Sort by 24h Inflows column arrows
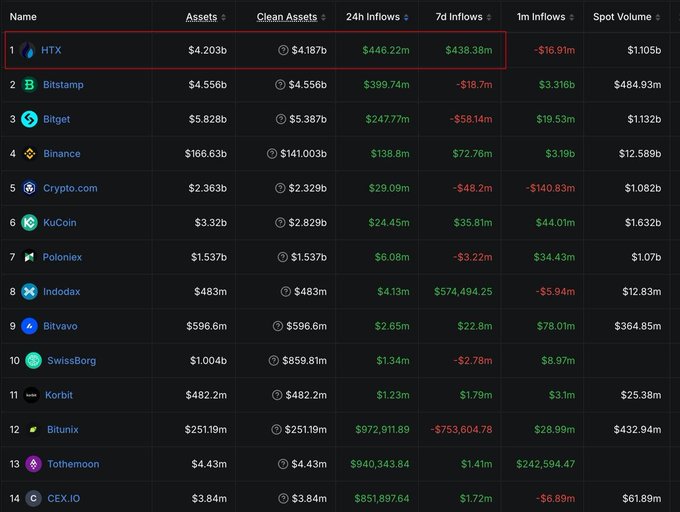The image size is (680, 512). [406, 17]
